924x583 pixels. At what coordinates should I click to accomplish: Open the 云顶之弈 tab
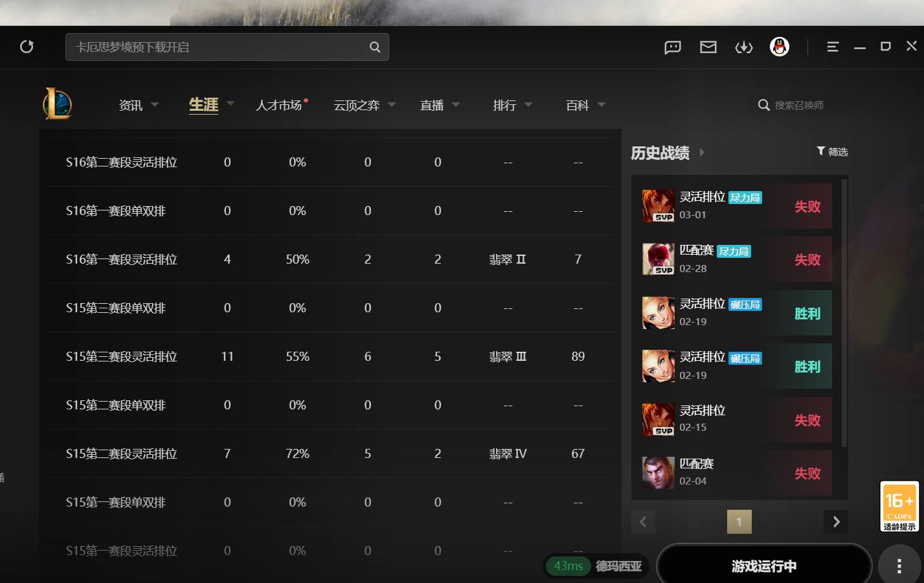[x=357, y=105]
